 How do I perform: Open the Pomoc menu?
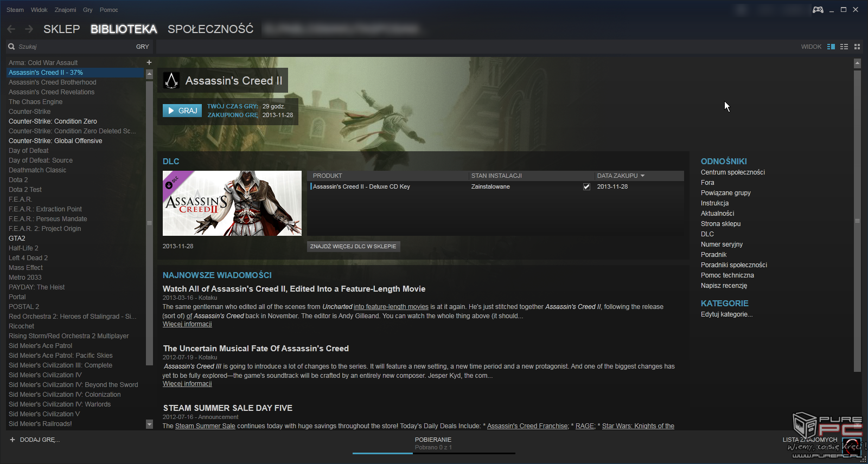(x=109, y=10)
